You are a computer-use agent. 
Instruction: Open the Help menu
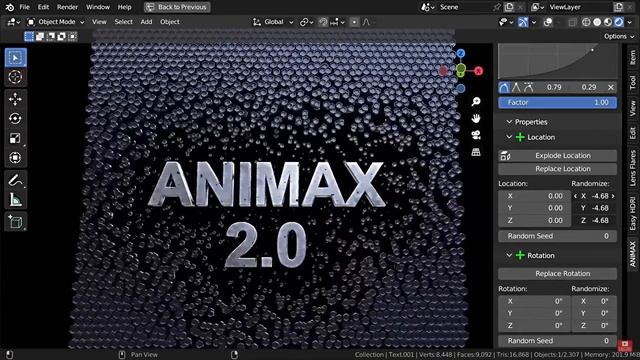tap(124, 7)
